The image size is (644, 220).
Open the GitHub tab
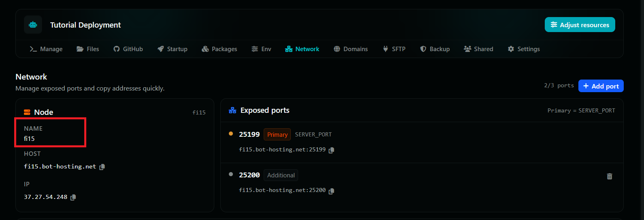pos(128,49)
